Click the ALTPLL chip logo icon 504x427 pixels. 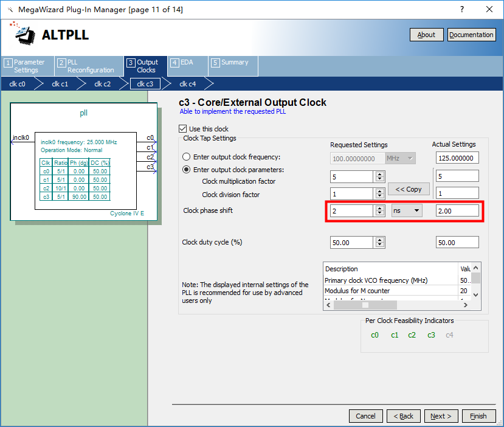coord(24,34)
